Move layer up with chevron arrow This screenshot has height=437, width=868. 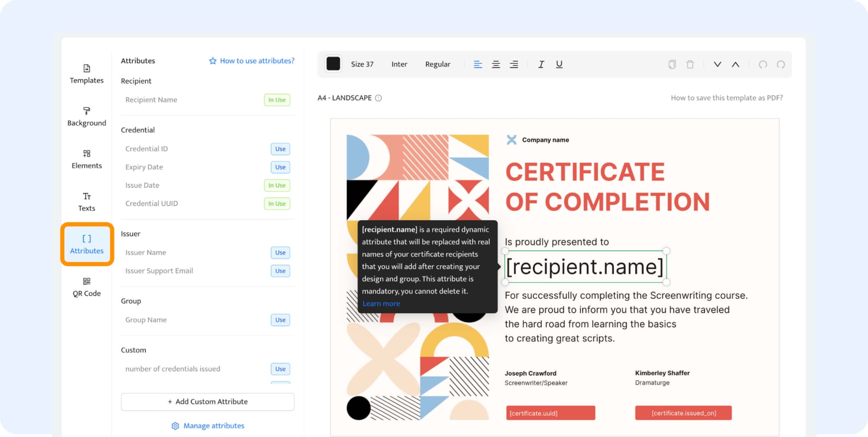[x=736, y=64]
